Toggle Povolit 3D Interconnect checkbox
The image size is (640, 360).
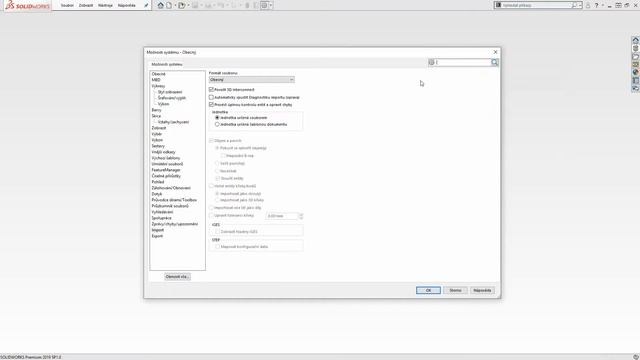coord(211,89)
